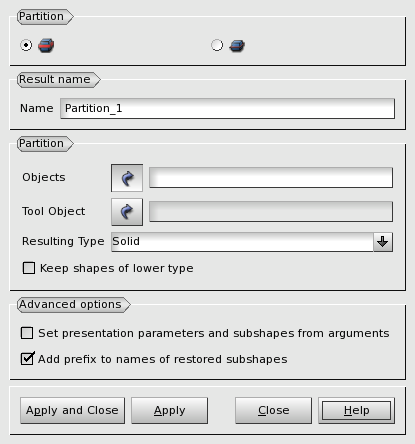Click the Close button
The image size is (415, 444).
273,410
